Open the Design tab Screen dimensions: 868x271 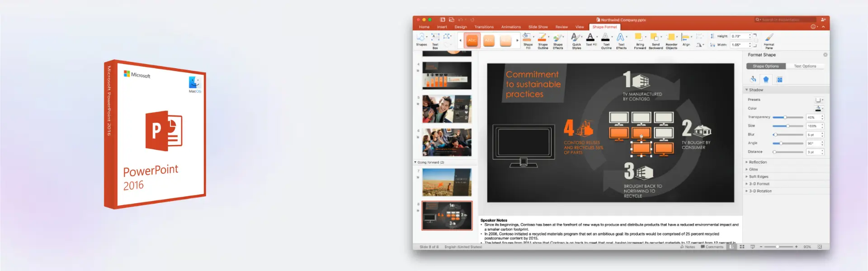pyautogui.click(x=461, y=27)
